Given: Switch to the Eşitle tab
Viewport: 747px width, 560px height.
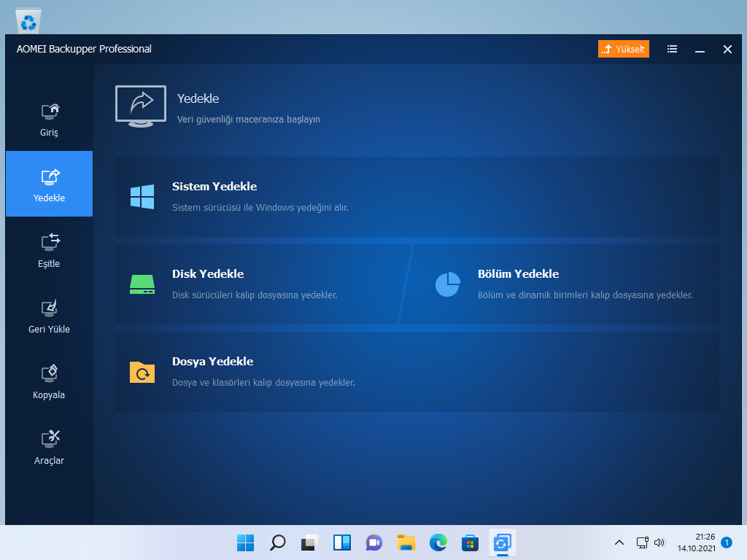Looking at the screenshot, I should coord(49,250).
